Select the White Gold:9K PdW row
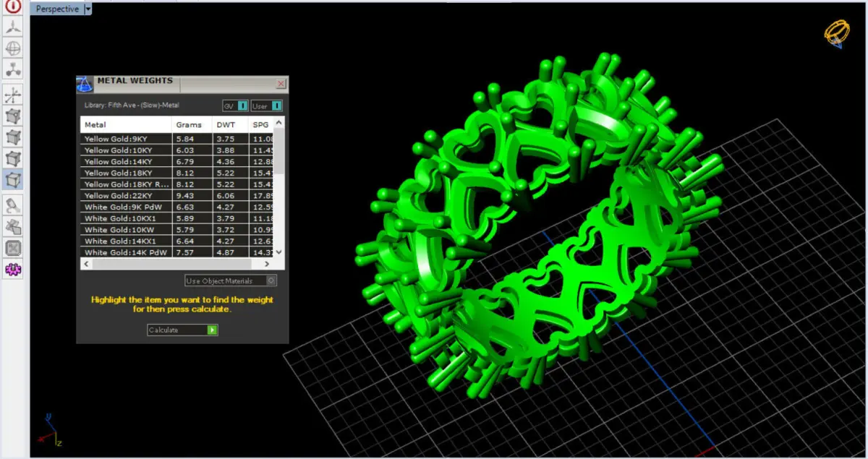Image resolution: width=868 pixels, height=459 pixels. 178,207
